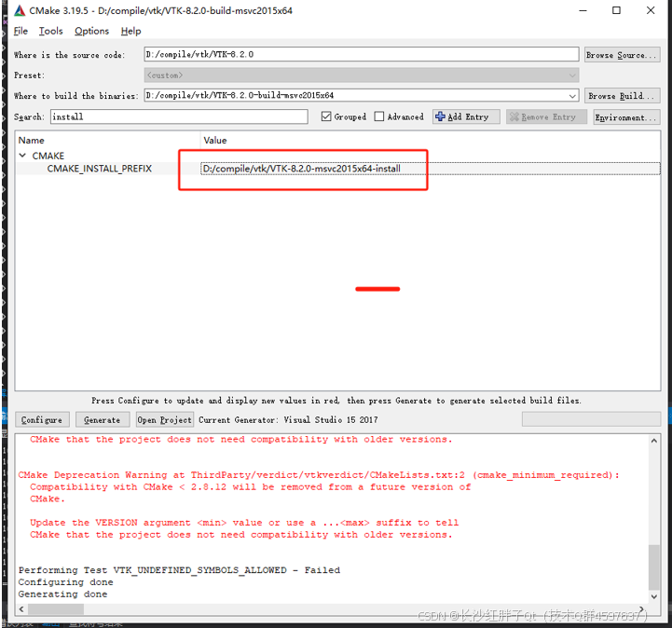
Task: Open the Tools menu
Action: coord(50,31)
